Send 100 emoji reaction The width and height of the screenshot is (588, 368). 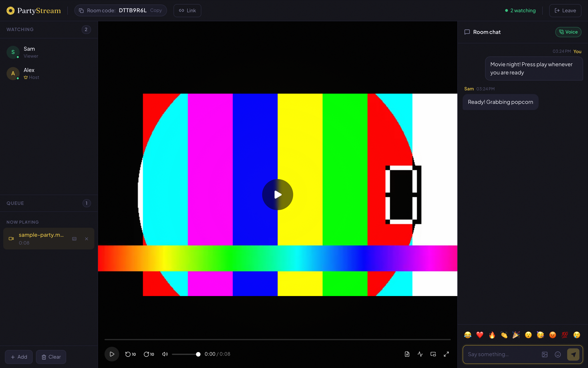tap(565, 335)
